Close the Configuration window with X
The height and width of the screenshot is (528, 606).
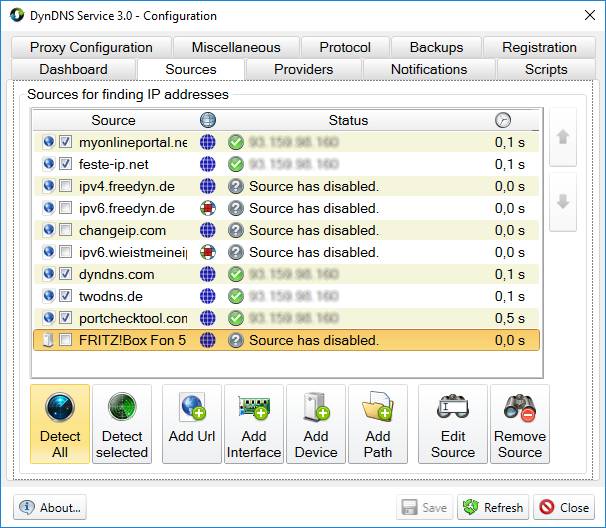(590, 15)
